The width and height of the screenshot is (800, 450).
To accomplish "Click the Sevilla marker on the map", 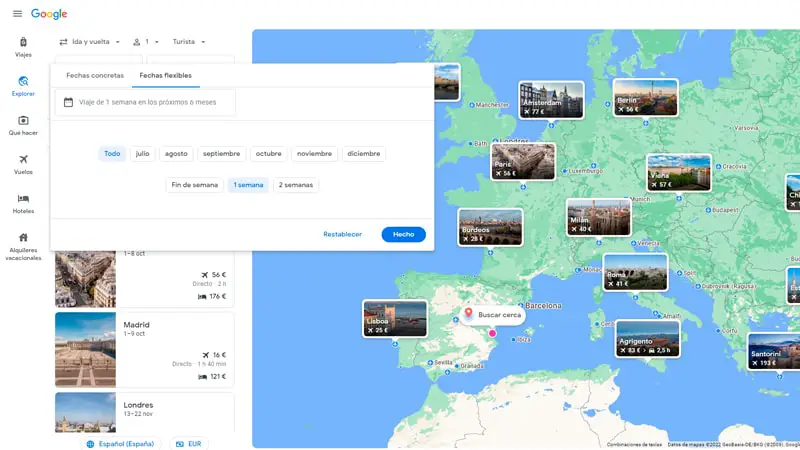I will [x=430, y=363].
